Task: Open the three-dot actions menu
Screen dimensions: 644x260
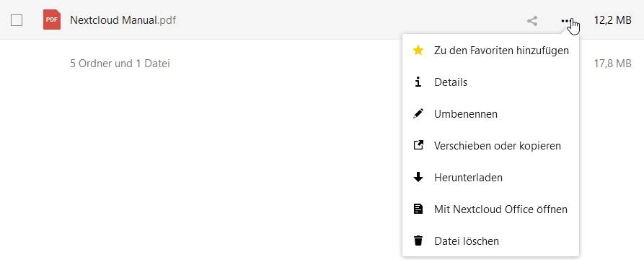Action: coord(566,20)
